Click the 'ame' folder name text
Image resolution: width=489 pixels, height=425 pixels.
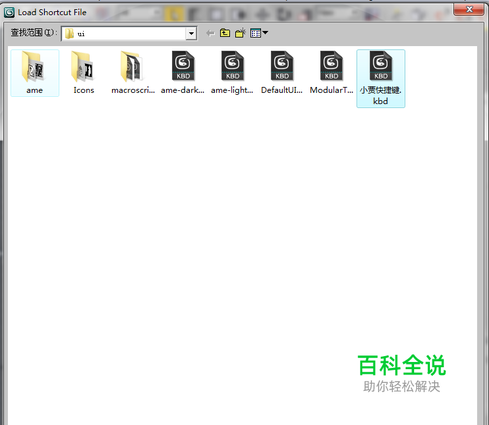35,90
